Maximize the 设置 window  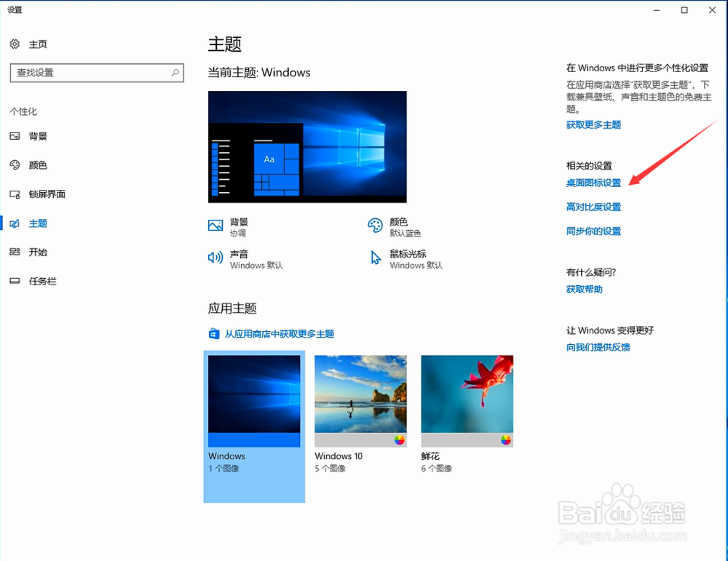pyautogui.click(x=684, y=10)
